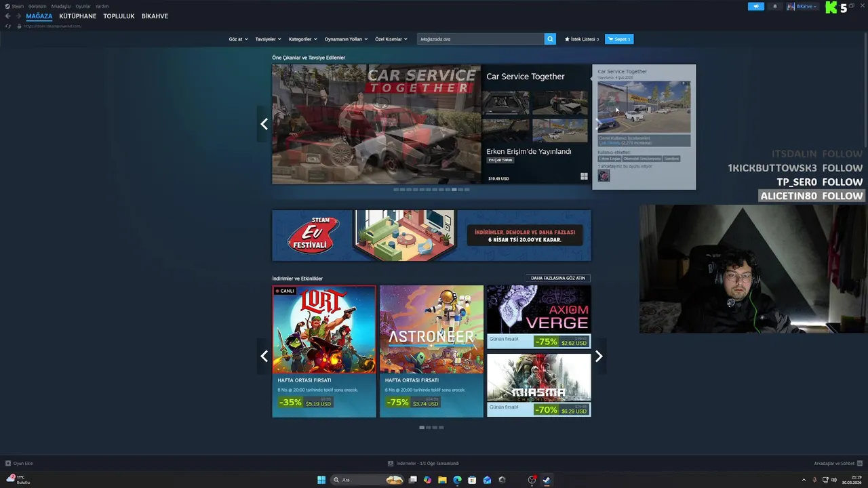The image size is (868, 488).
Task: Open the Steam Ev Festivali banner
Action: click(431, 235)
